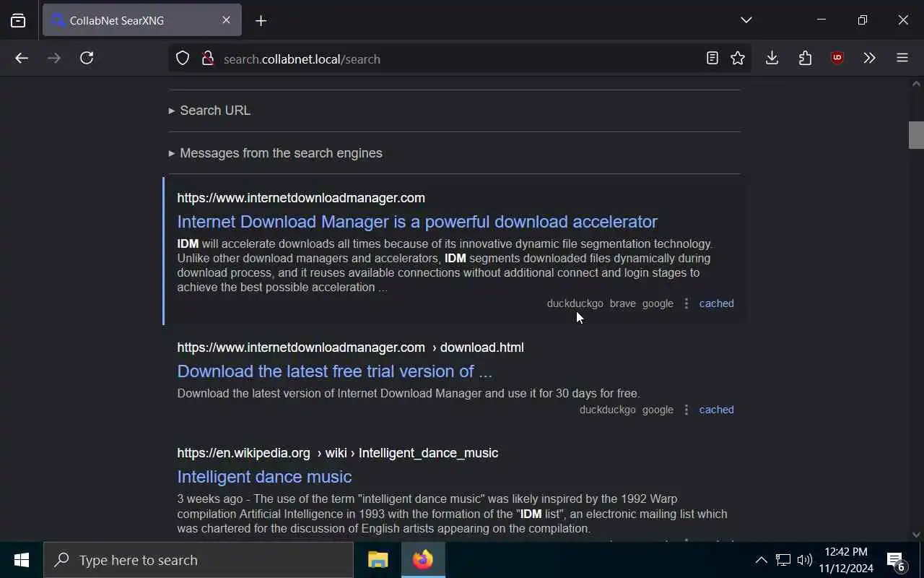Open Download the latest free trial result
Viewport: 924px width, 578px height.
point(334,371)
